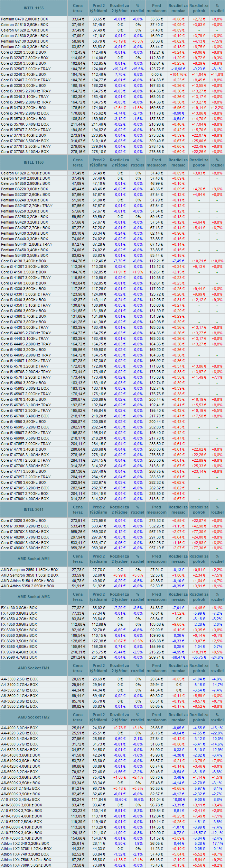The height and width of the screenshot is (868, 225).
Task: Select Core i3 3250T 3,00GHz TRAY product name
Action: click(26, 69)
